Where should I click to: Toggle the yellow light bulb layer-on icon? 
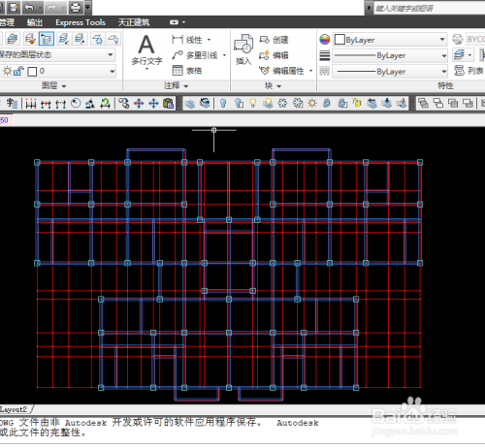[x=253, y=104]
